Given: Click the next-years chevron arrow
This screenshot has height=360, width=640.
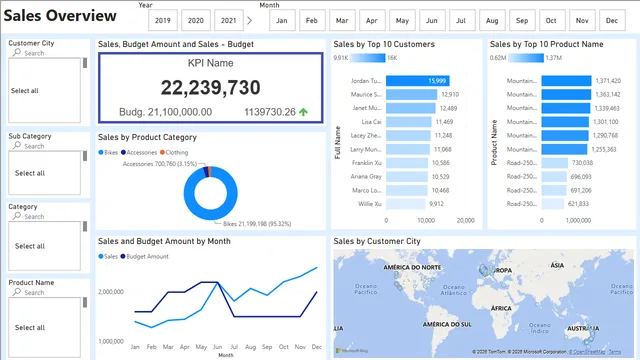Looking at the screenshot, I should (x=249, y=20).
